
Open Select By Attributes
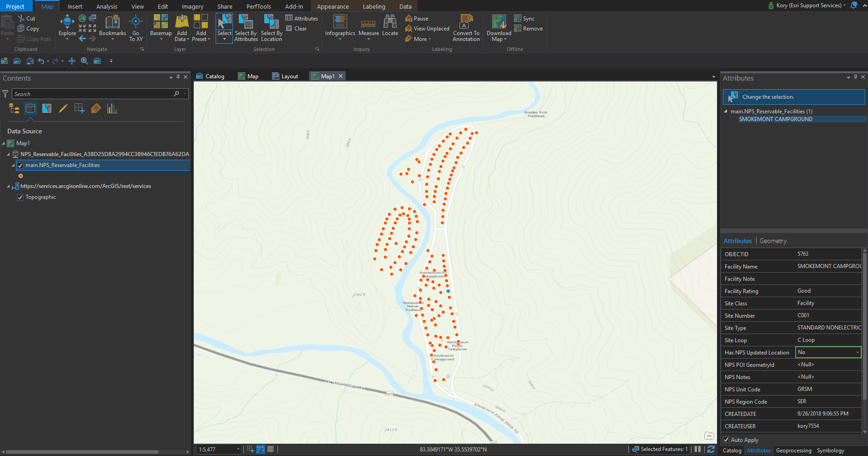pos(246,28)
